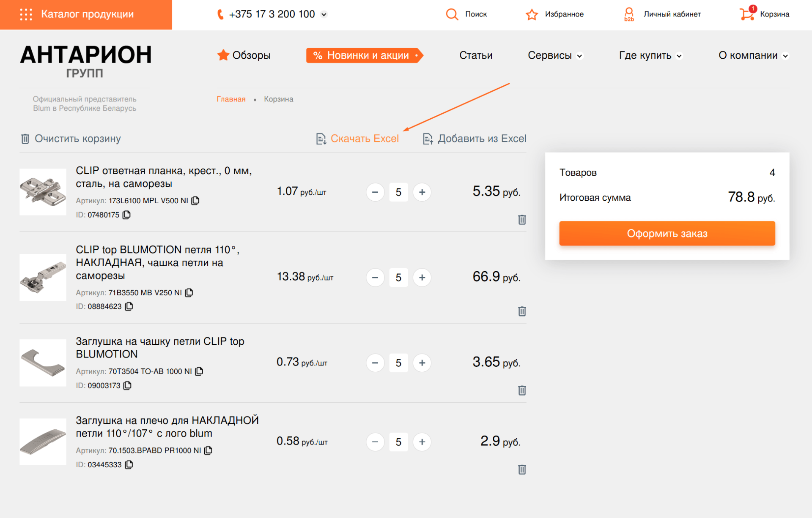Click quantity field of Заглушка на чашку
The height and width of the screenshot is (518, 812).
(x=398, y=363)
